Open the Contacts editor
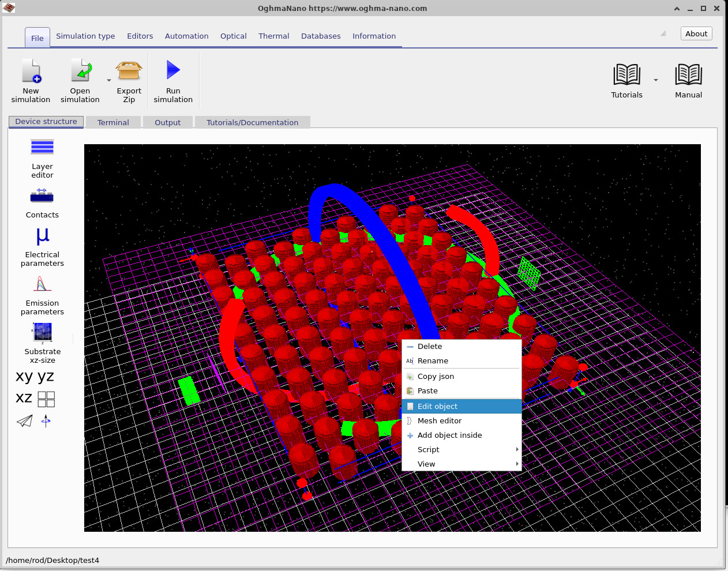 42,203
